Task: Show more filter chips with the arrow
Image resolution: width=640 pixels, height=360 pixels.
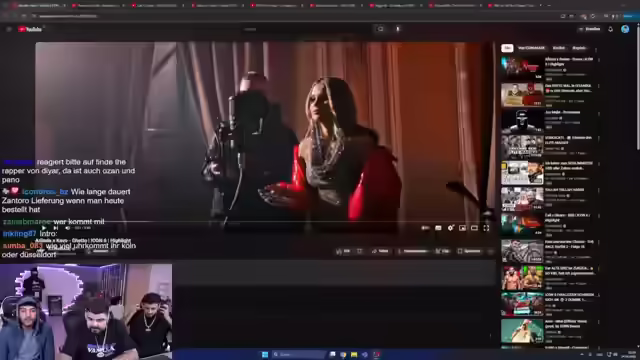Action: (596, 49)
